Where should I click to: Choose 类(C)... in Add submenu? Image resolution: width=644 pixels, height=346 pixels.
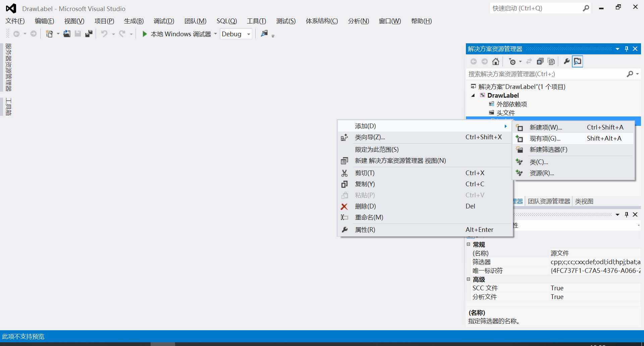573,162
